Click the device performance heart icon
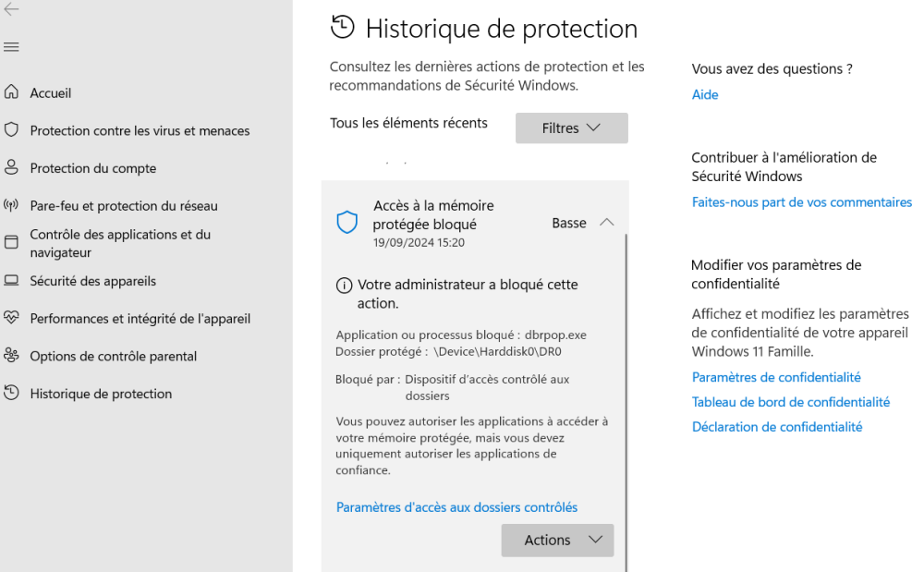Screen dimensions: 924x572 click(11, 319)
